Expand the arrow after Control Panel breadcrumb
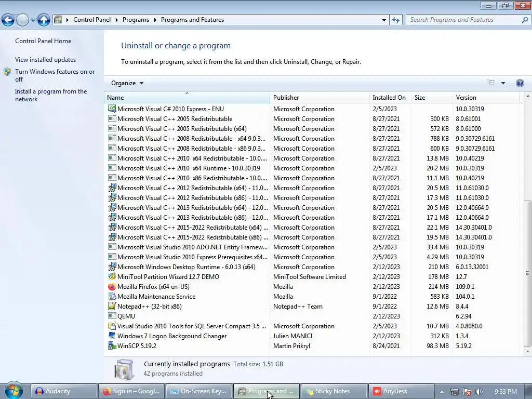The image size is (532, 399). (116, 20)
